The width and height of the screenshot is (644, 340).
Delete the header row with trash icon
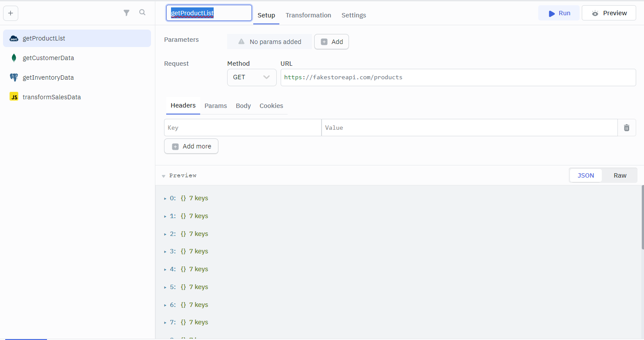[x=627, y=128]
